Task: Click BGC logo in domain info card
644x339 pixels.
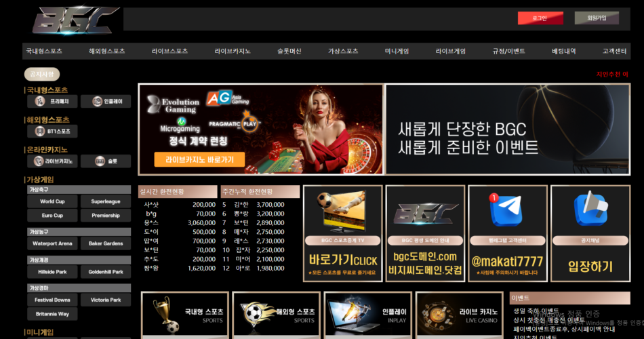Action: point(425,214)
